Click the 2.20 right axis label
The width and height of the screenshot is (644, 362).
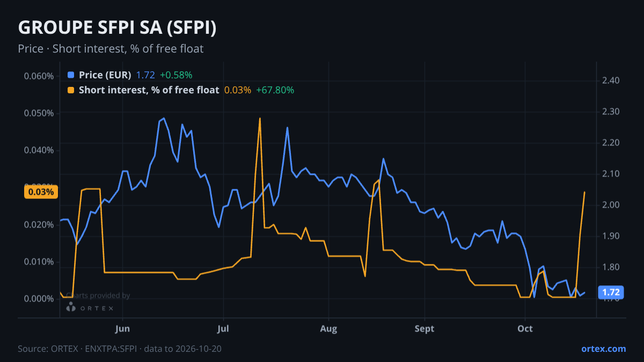611,143
